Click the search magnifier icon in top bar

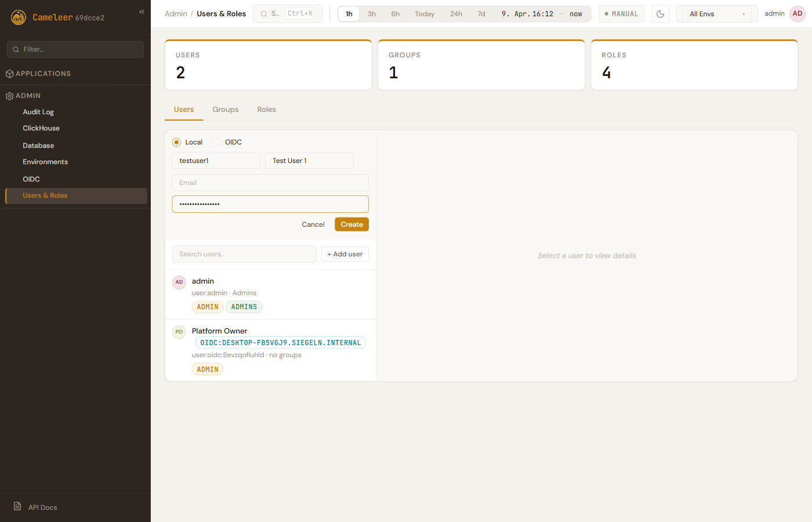point(264,14)
